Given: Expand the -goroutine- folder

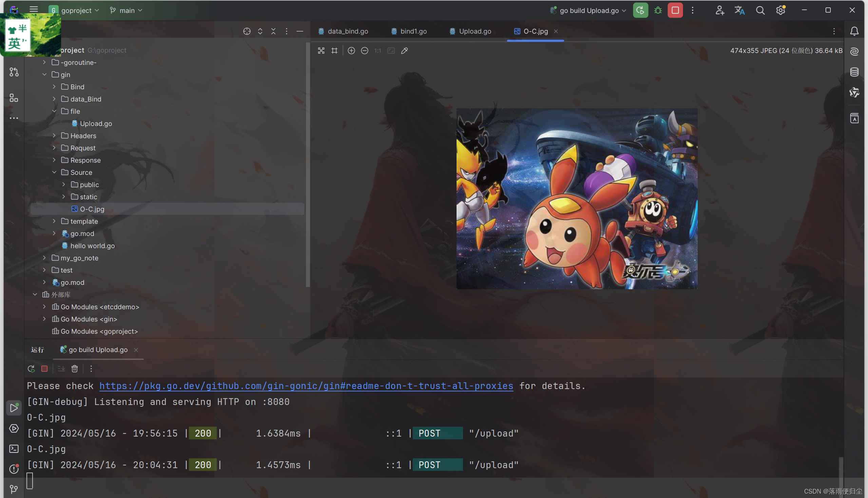Looking at the screenshot, I should tap(44, 62).
